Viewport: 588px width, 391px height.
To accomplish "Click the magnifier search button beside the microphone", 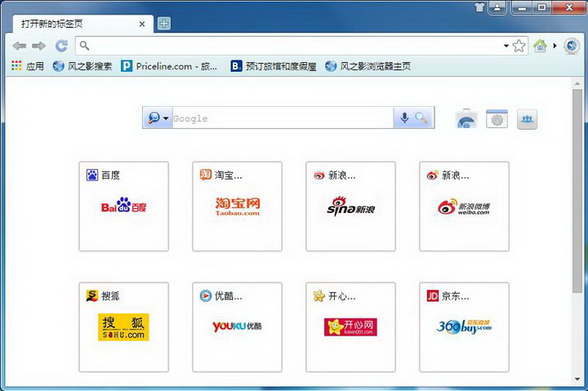I will [x=421, y=118].
